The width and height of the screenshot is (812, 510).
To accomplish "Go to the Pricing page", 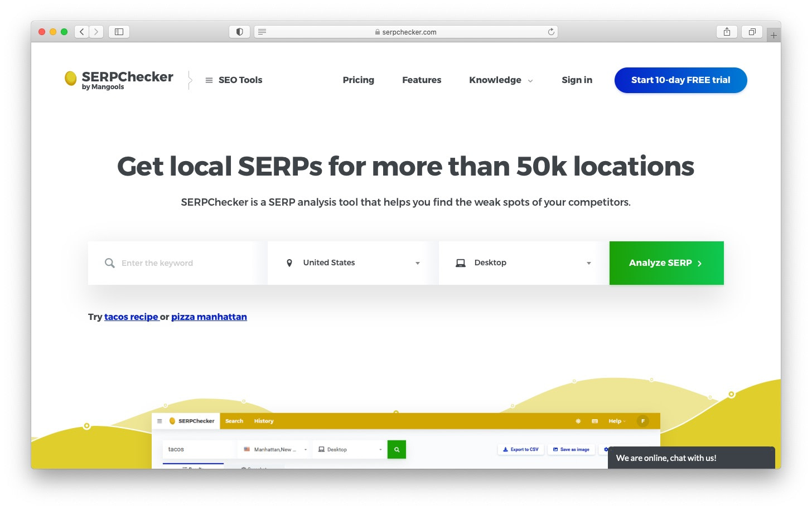I will tap(358, 80).
